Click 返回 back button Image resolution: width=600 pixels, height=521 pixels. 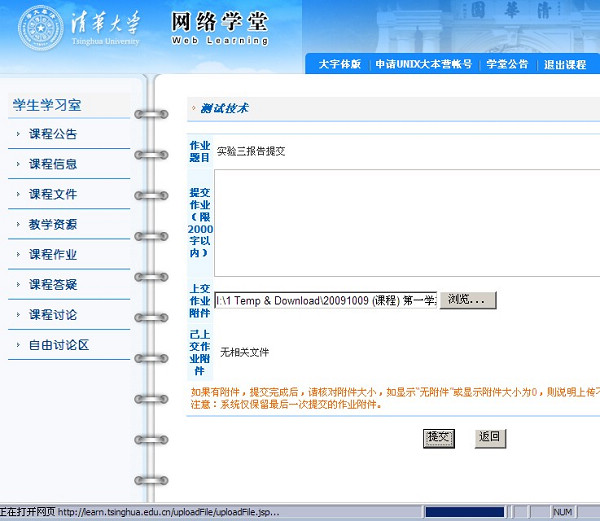click(490, 438)
